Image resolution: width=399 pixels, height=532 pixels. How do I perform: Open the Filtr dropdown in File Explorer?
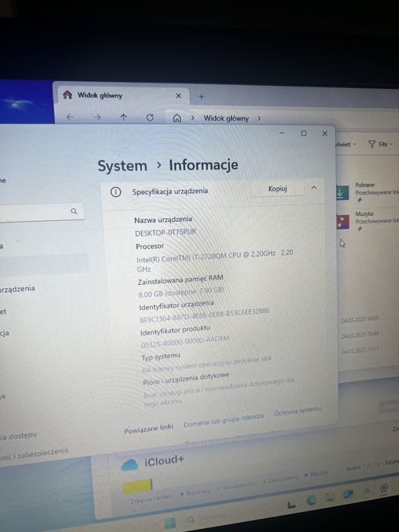(381, 144)
